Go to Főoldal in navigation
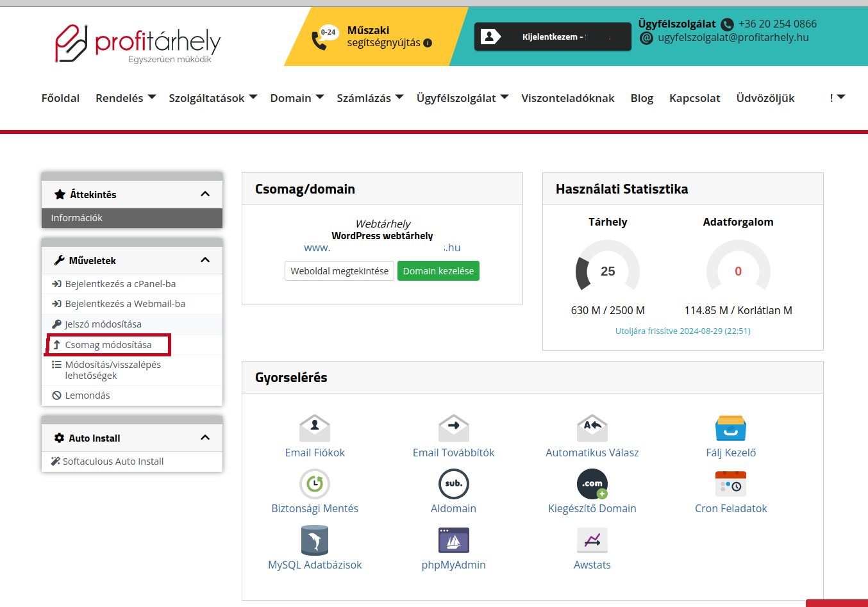This screenshot has width=868, height=607. coord(60,98)
